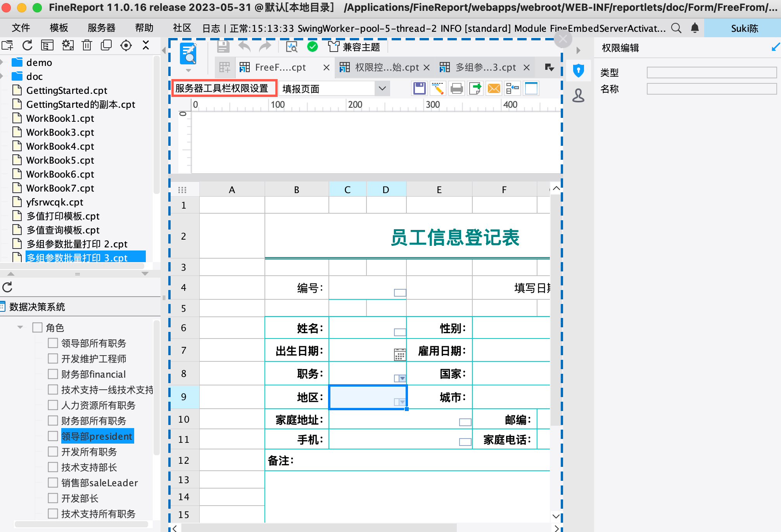Click the 兼容主题 button
The height and width of the screenshot is (532, 781).
point(354,47)
